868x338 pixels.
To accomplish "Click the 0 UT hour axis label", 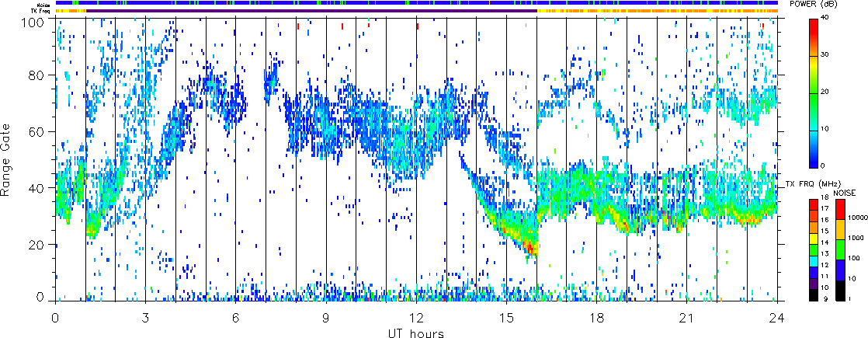I will tap(55, 318).
